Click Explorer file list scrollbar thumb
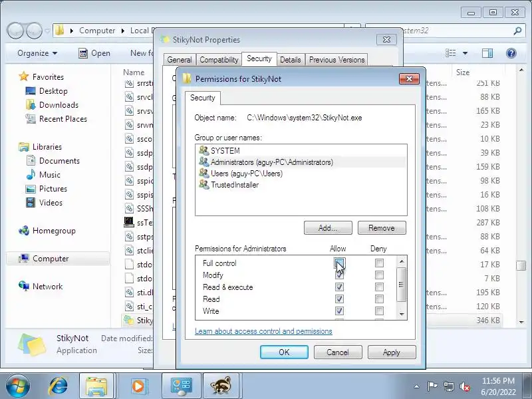Viewport: 532px width, 399px height. pos(521,265)
